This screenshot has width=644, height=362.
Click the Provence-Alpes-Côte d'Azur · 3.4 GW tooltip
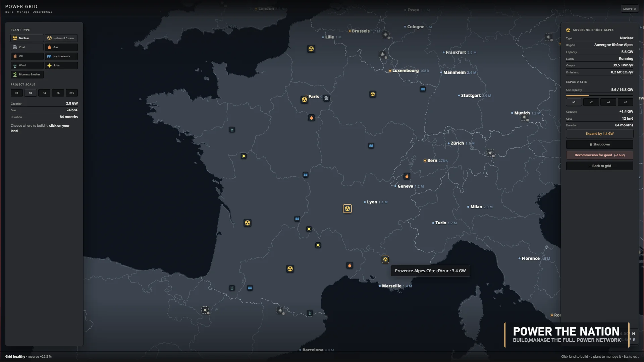(x=430, y=271)
